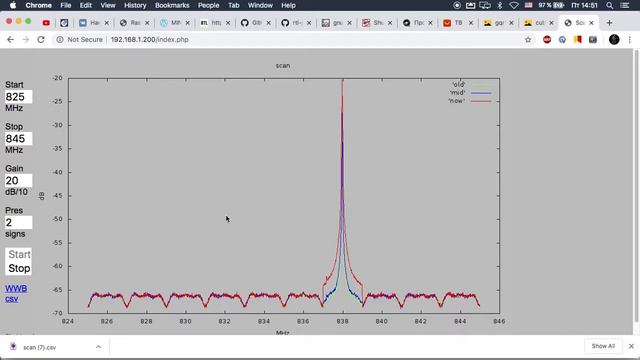Click the browser forward arrow

26,40
